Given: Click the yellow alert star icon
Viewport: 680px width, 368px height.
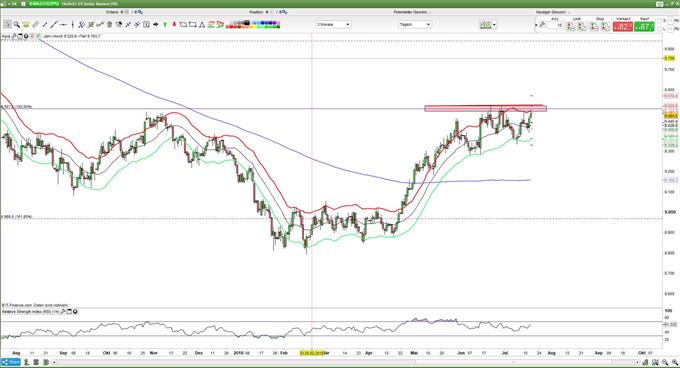Looking at the screenshot, I should click(26, 25).
